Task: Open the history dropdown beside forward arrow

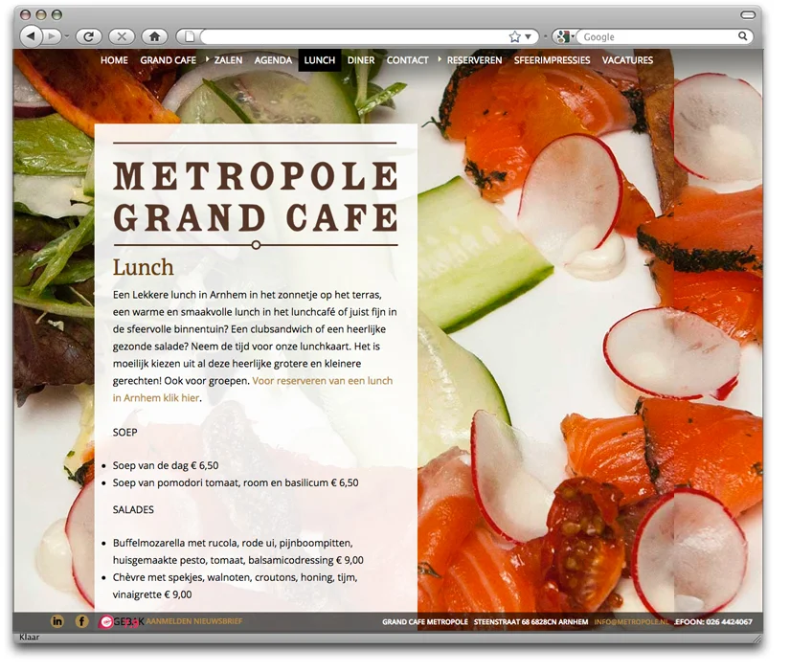Action: pyautogui.click(x=66, y=36)
